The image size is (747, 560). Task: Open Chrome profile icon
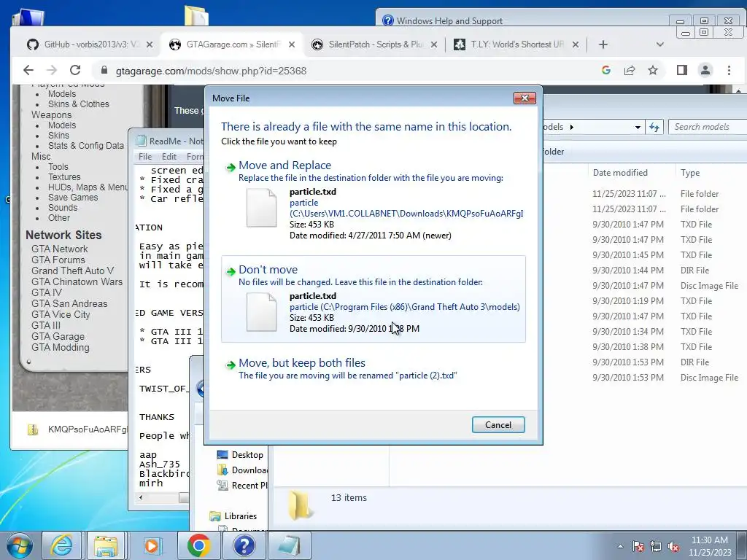point(705,71)
